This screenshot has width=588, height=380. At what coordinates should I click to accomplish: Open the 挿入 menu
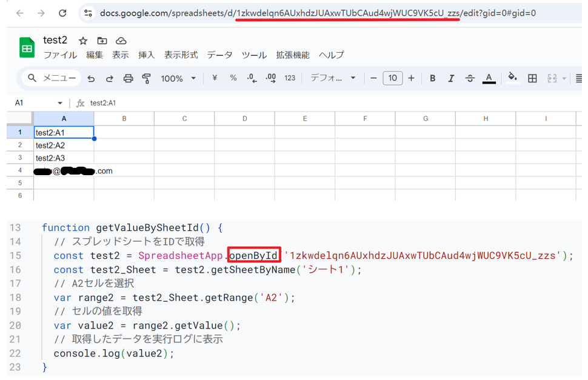146,55
